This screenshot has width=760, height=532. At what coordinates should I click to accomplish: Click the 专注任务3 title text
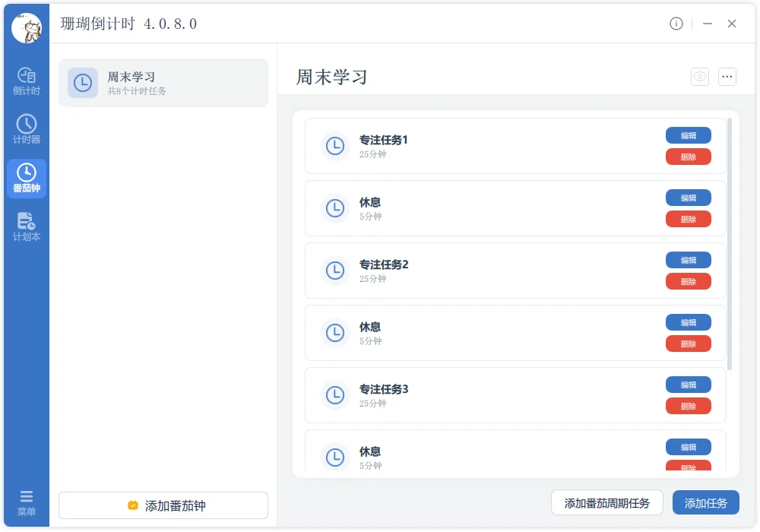click(383, 389)
